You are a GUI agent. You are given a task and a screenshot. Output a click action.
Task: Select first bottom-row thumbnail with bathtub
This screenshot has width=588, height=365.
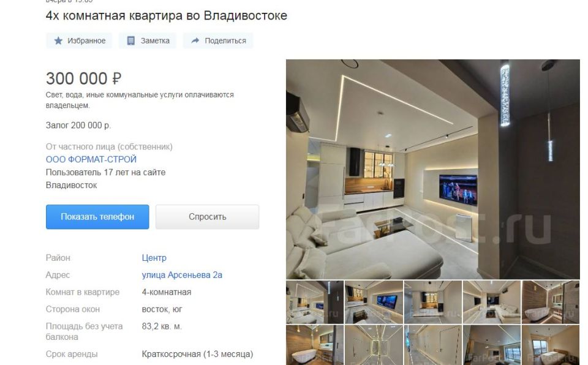click(315, 345)
